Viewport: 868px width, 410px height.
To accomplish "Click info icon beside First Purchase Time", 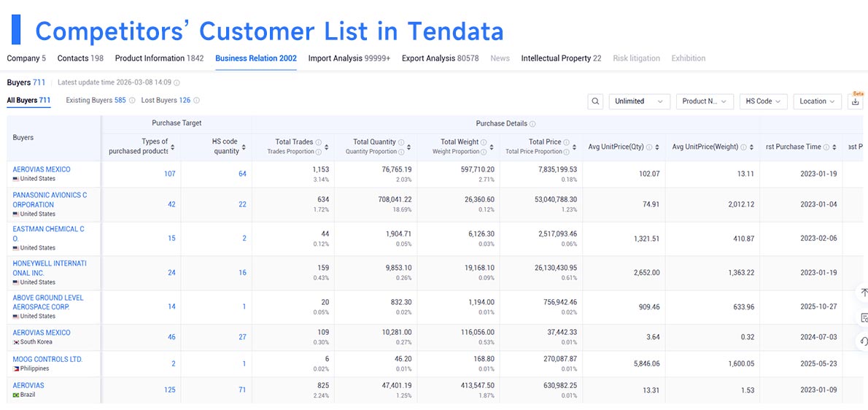I will 826,147.
